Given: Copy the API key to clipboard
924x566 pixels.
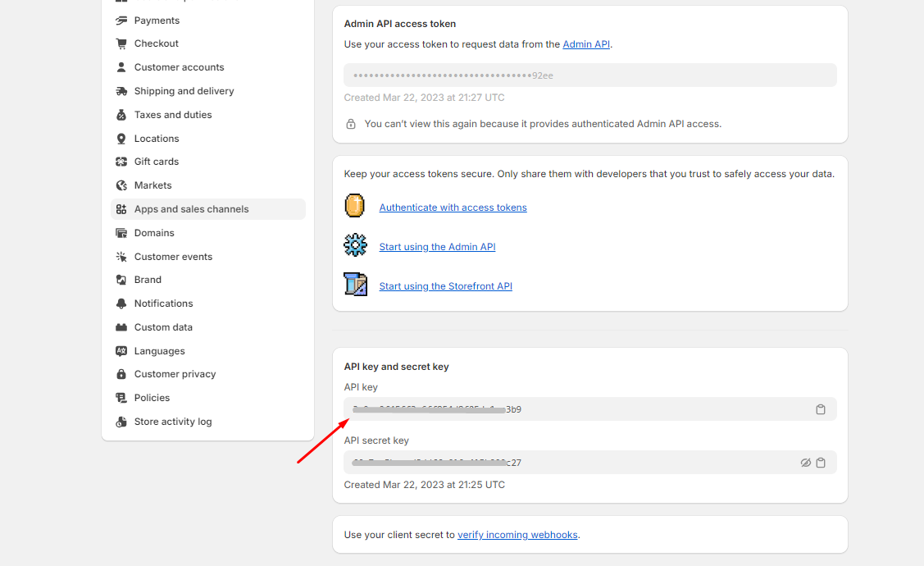Looking at the screenshot, I should click(x=820, y=409).
